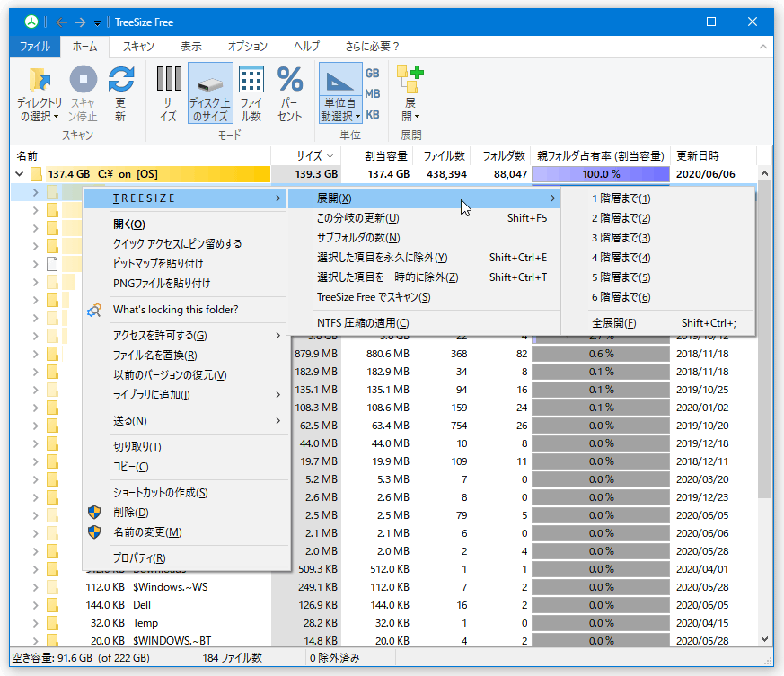Switch to the スキャン tab
The image size is (784, 676).
point(138,47)
